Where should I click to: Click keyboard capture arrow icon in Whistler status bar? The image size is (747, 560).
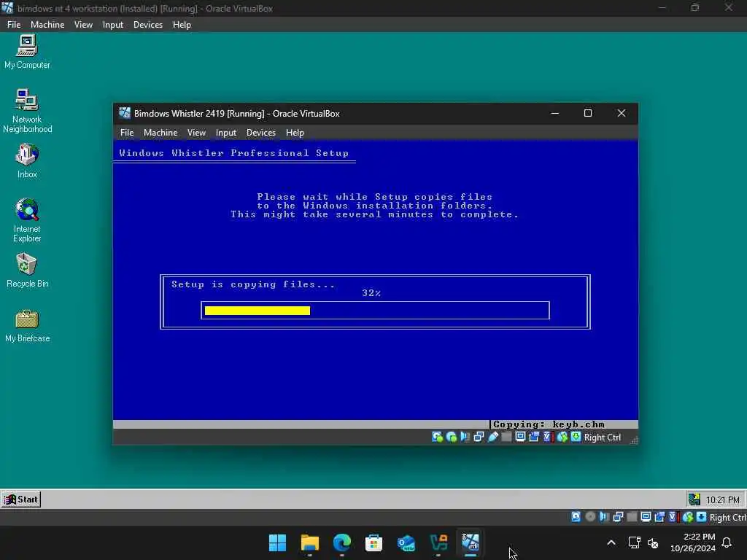click(x=576, y=437)
